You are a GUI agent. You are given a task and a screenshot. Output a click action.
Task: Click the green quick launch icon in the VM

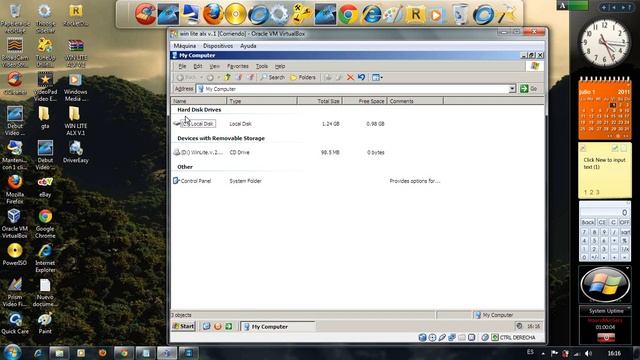click(x=229, y=326)
